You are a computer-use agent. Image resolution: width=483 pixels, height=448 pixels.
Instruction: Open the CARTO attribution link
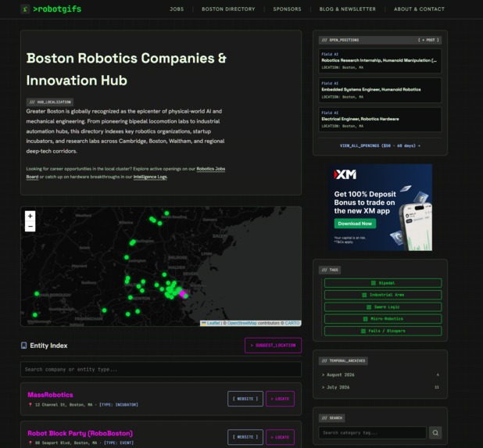click(x=292, y=323)
